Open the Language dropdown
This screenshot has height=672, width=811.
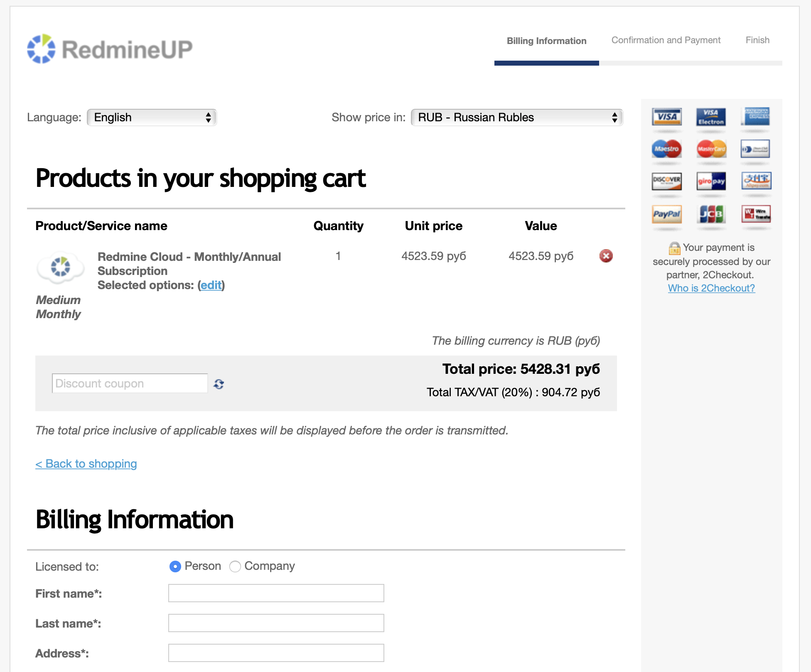coord(152,118)
